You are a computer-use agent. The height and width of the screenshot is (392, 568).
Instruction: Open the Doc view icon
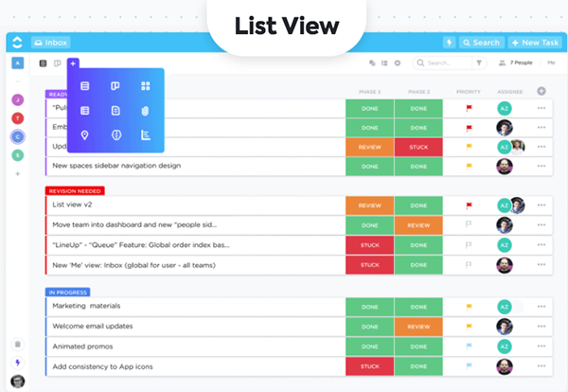[x=115, y=111]
